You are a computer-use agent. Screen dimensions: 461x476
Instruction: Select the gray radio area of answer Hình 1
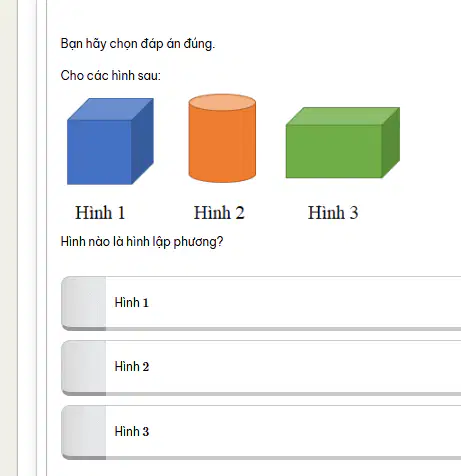[x=84, y=302]
